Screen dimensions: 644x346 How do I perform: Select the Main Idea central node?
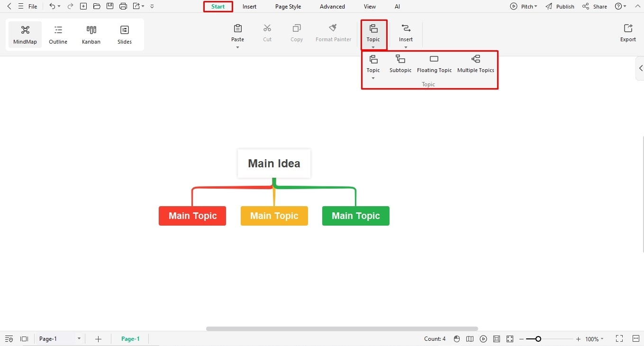pyautogui.click(x=274, y=164)
